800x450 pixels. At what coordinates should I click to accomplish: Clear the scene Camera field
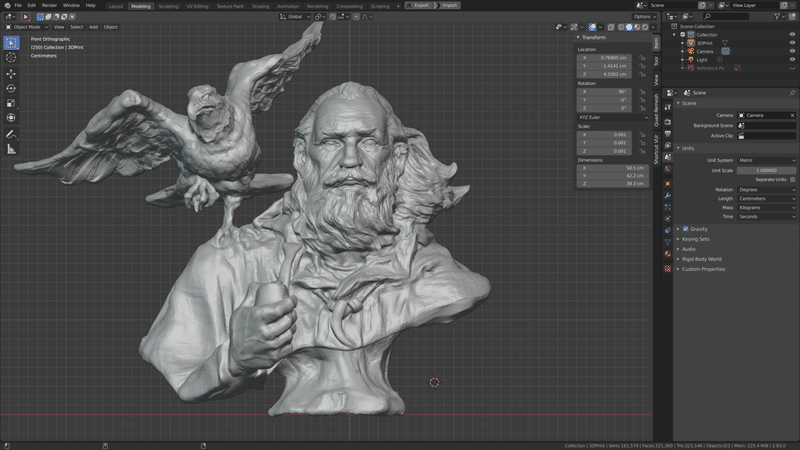click(792, 115)
